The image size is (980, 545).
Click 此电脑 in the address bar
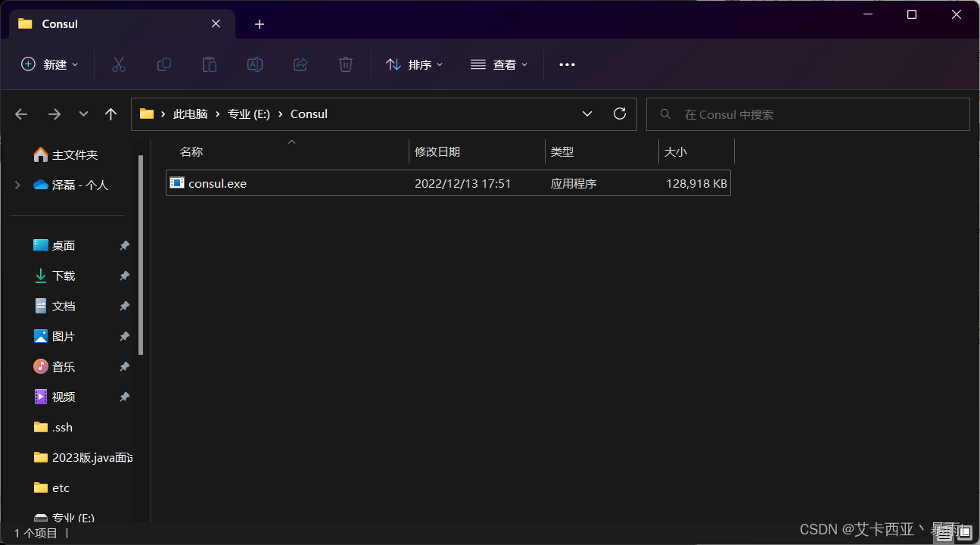[x=190, y=114]
